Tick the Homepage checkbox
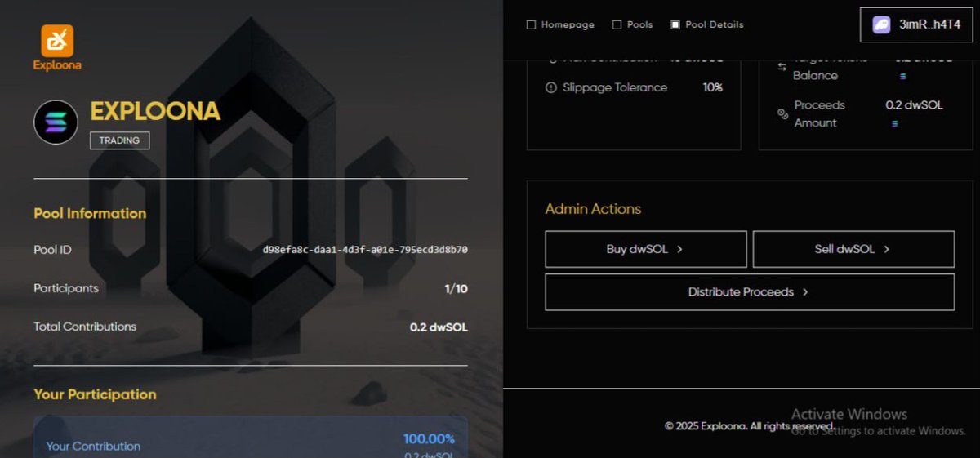This screenshot has height=458, width=980. point(531,24)
